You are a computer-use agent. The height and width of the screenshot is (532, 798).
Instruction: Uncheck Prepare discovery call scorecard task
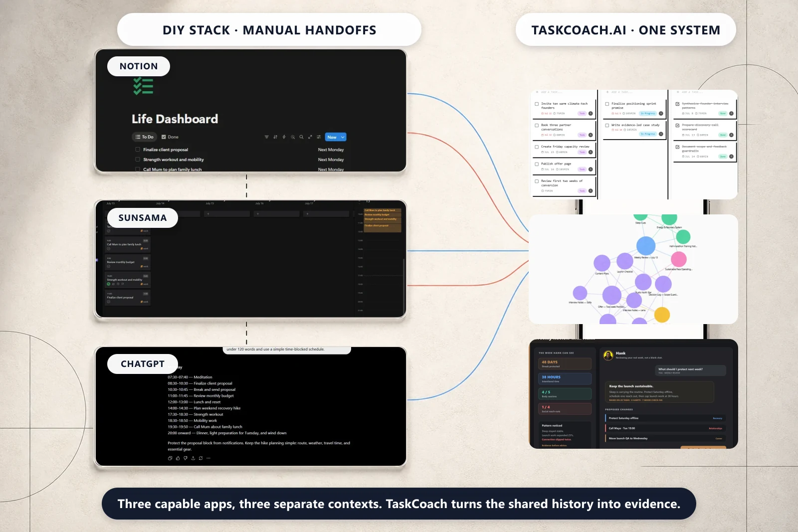pos(677,126)
